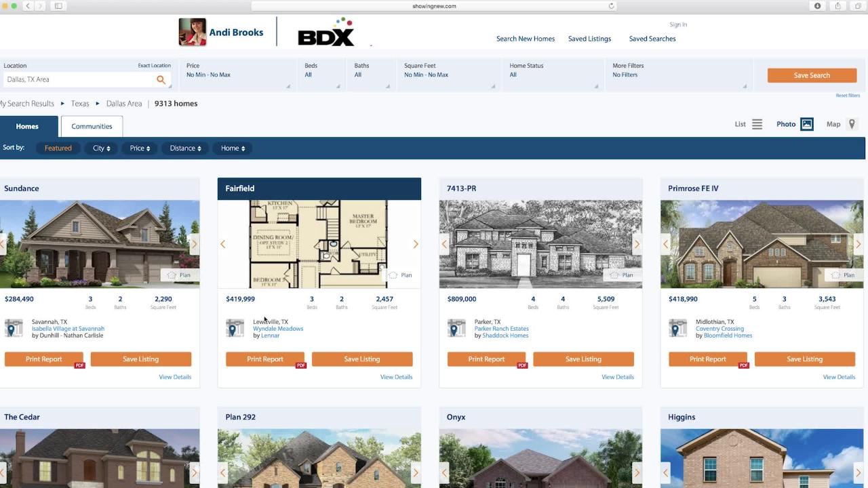Expand the Baths filter dropdown
Screen dimensions: 868x488
tap(371, 75)
